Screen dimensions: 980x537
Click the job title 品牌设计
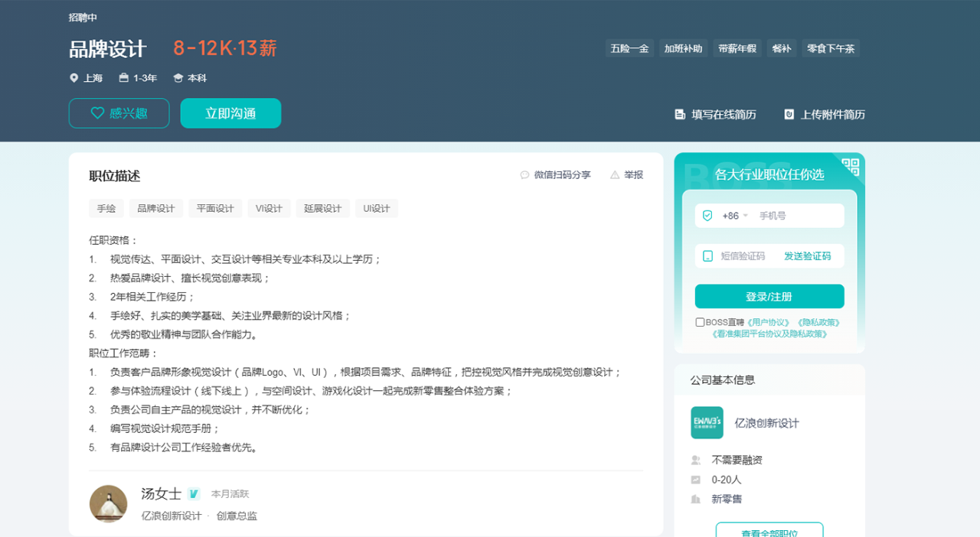107,49
